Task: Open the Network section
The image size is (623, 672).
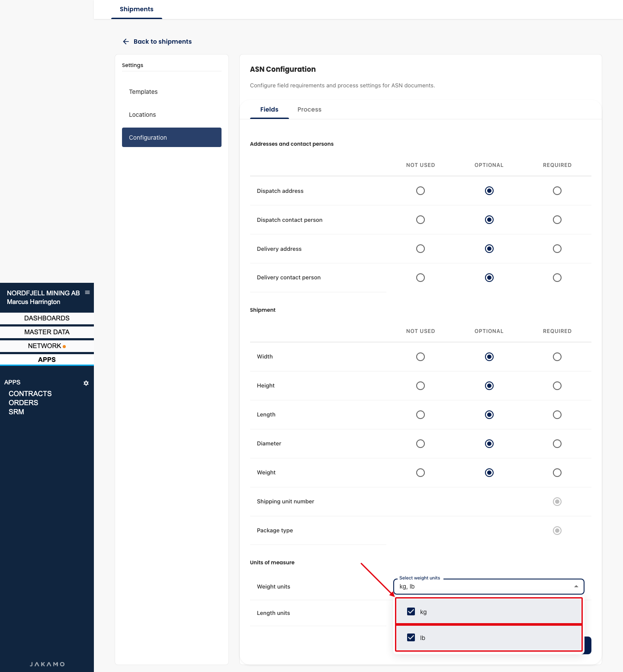Action: [x=47, y=346]
